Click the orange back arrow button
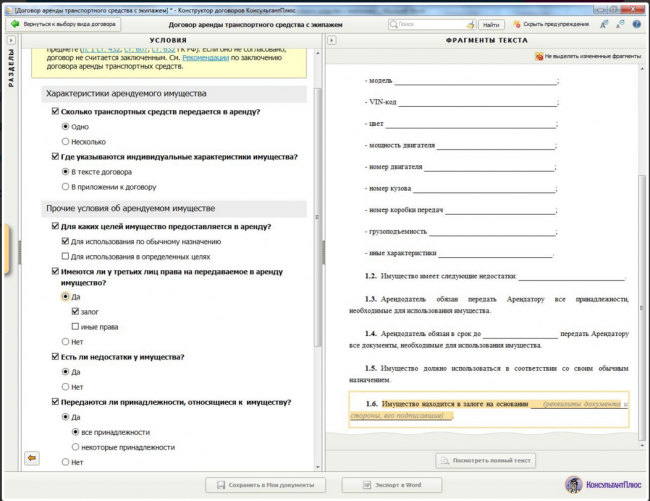Viewport: 650px width, 501px height. pos(32,458)
